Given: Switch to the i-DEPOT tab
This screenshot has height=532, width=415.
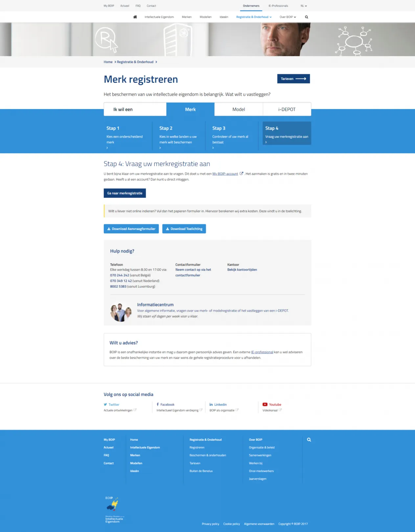Looking at the screenshot, I should pyautogui.click(x=287, y=109).
